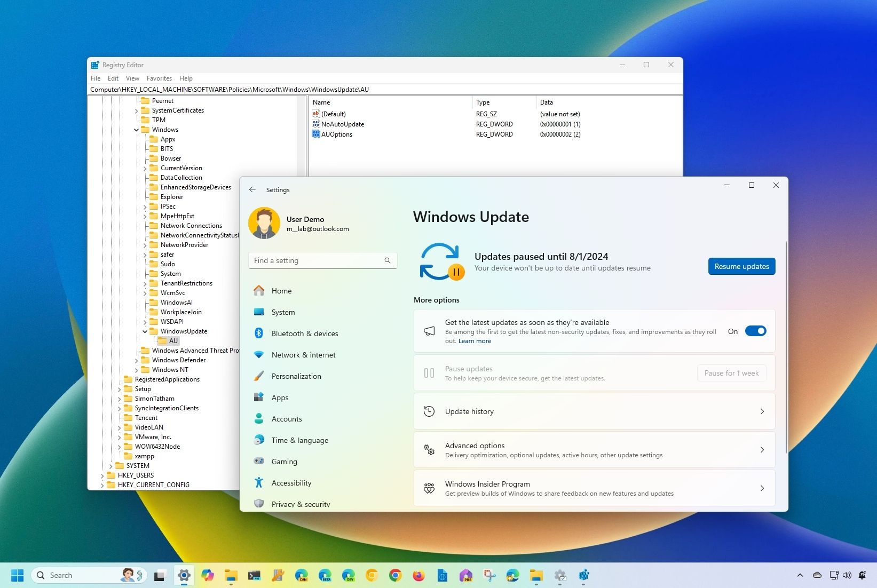This screenshot has width=877, height=588.
Task: Click the Resume updates button
Action: click(x=741, y=266)
